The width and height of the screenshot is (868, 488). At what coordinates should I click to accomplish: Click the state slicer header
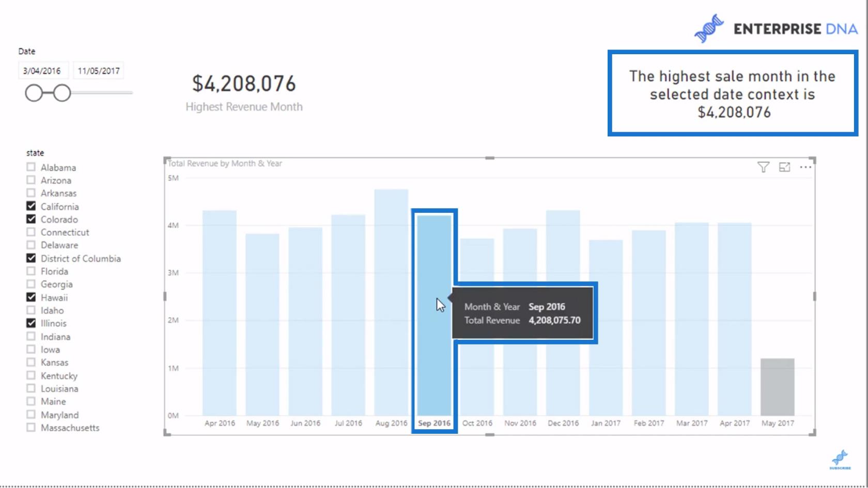pos(35,153)
